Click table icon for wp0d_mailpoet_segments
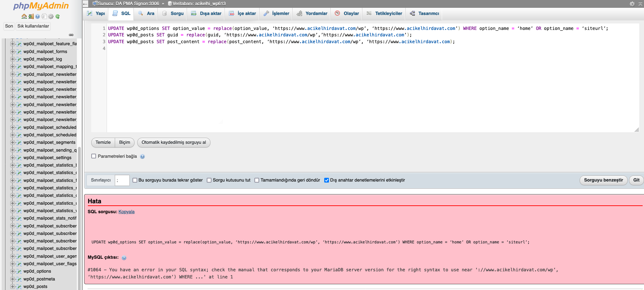The image size is (644, 290). pyautogui.click(x=19, y=142)
